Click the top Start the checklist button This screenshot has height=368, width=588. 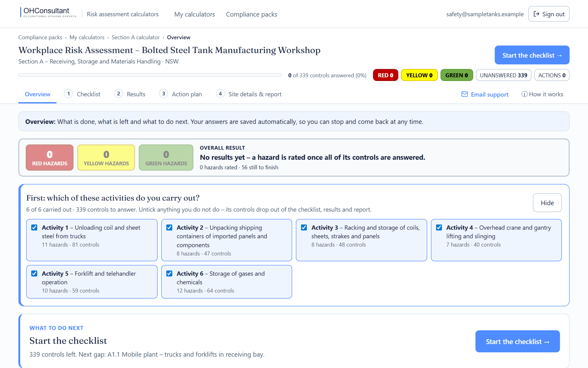pos(532,55)
